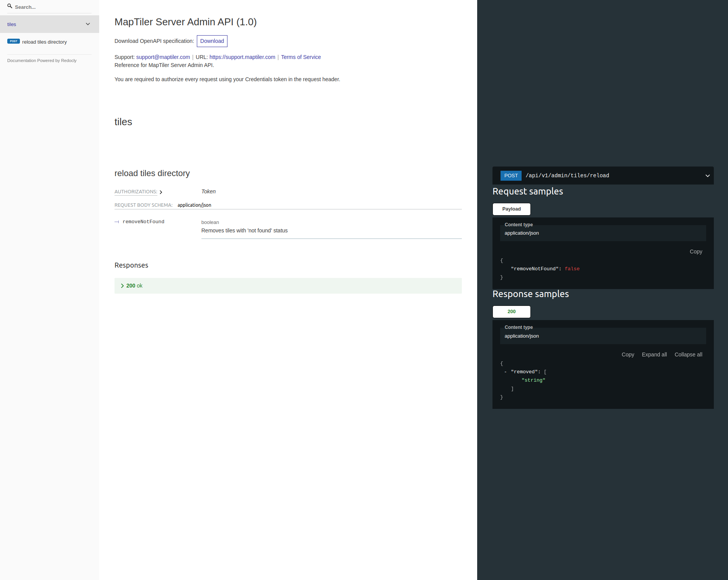Click Collapse all in response sample
The height and width of the screenshot is (580, 728).
click(x=688, y=355)
